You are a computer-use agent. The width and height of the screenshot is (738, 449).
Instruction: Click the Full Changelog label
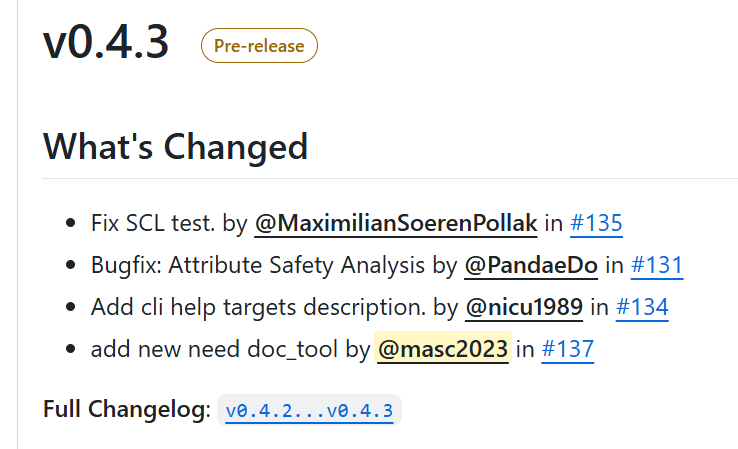point(126,409)
